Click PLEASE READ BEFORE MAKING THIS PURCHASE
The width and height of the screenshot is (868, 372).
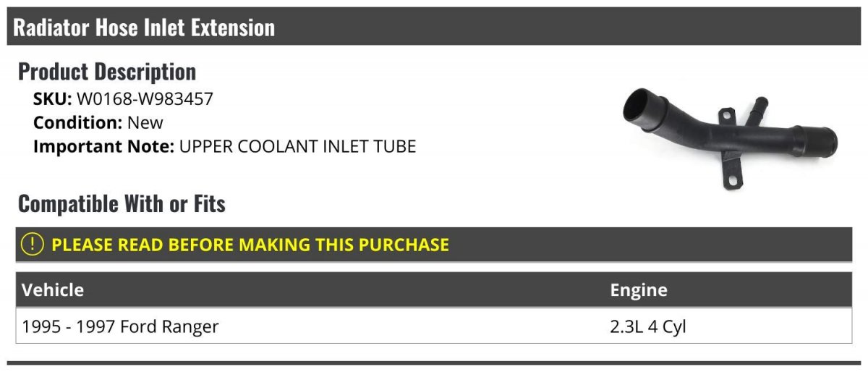click(x=250, y=245)
